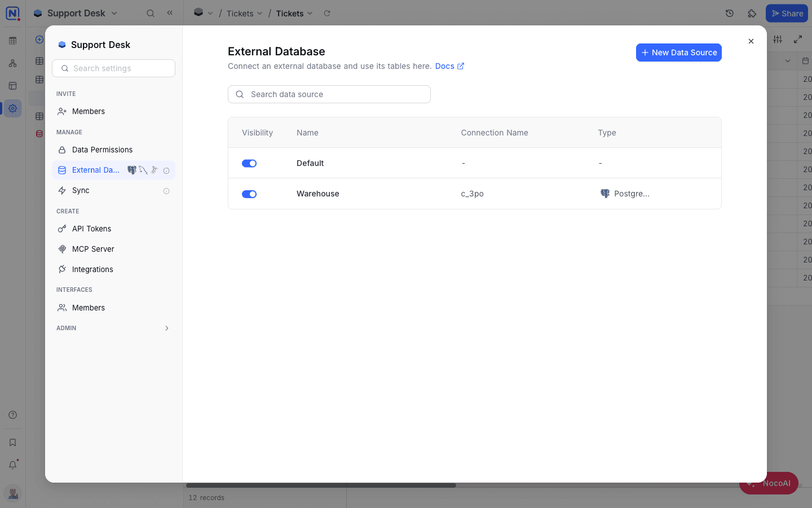Toggle visibility of Warehouse data source

[x=249, y=194]
